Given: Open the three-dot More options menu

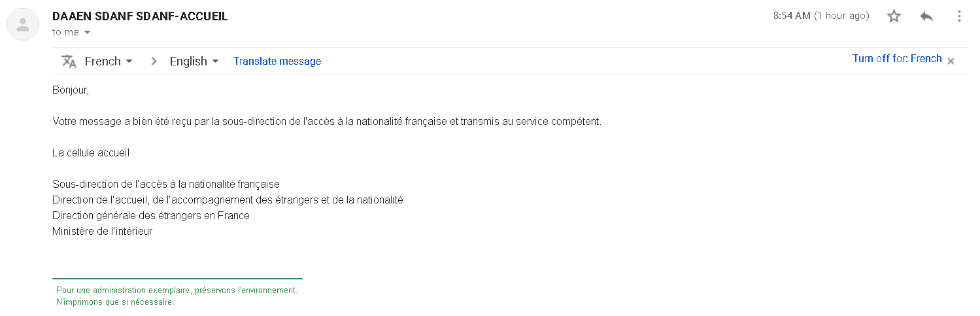Looking at the screenshot, I should click(x=959, y=16).
